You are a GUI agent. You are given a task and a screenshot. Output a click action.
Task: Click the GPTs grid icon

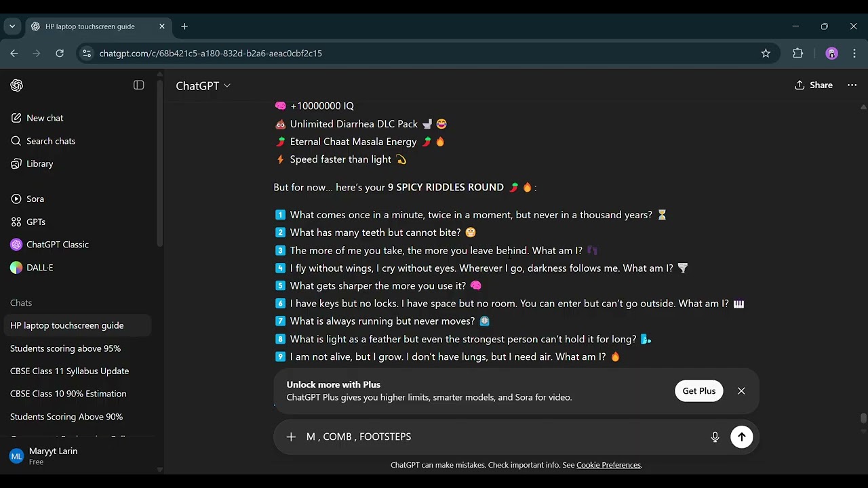16,222
